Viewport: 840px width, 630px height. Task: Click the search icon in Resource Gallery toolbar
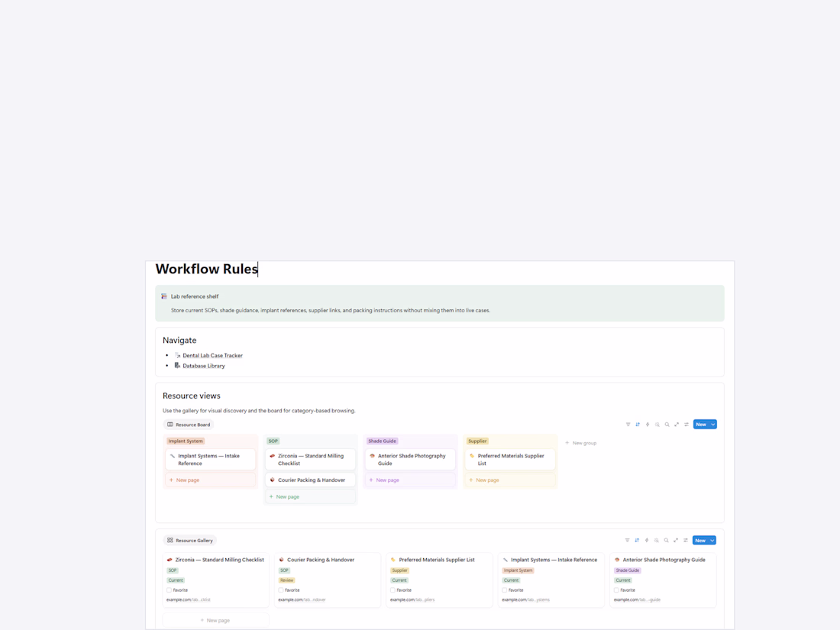pyautogui.click(x=667, y=540)
